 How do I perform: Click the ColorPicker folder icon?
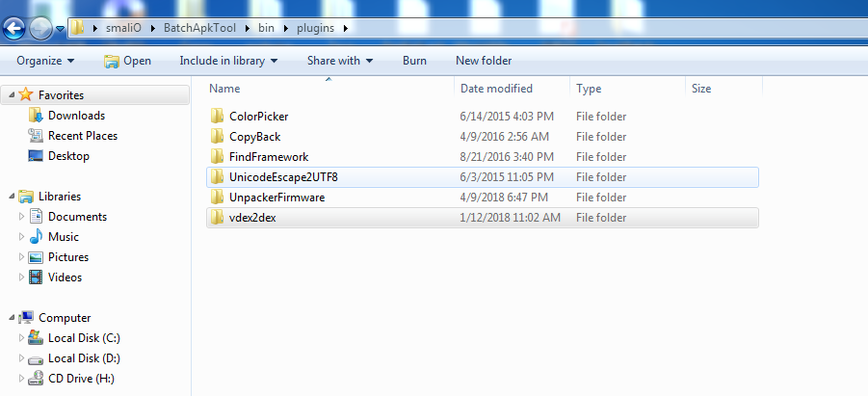(x=217, y=117)
